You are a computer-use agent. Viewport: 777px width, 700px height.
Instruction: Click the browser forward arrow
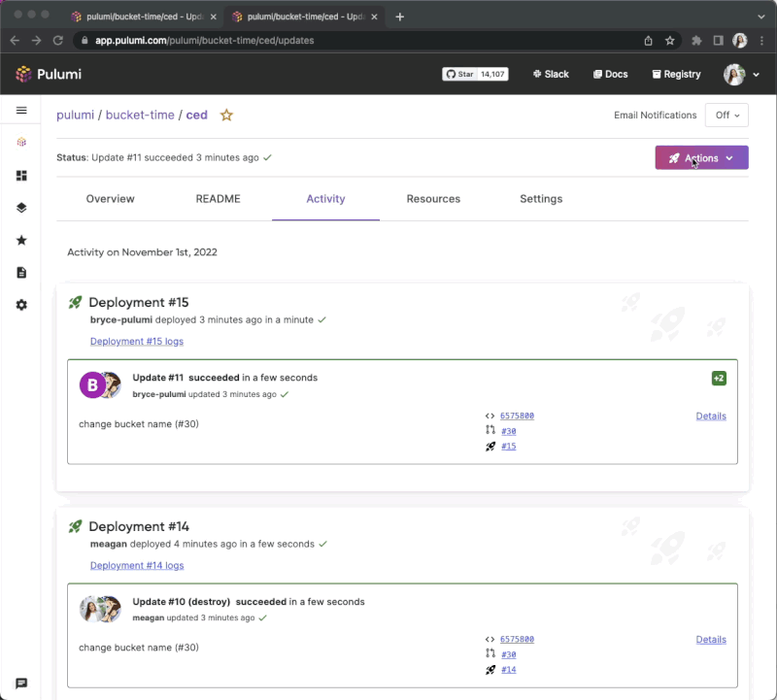pos(36,41)
